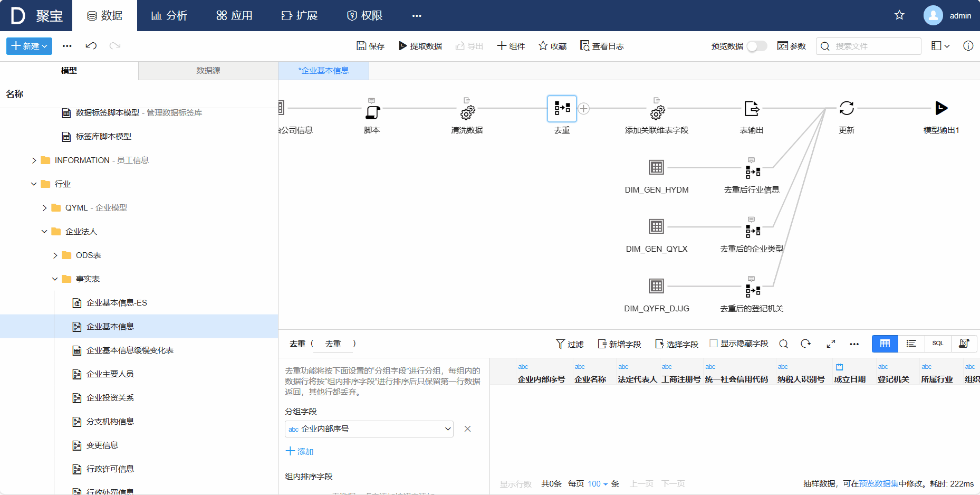980x495 pixels.
Task: Select the 去重后的登记机关 node
Action: pos(753,290)
